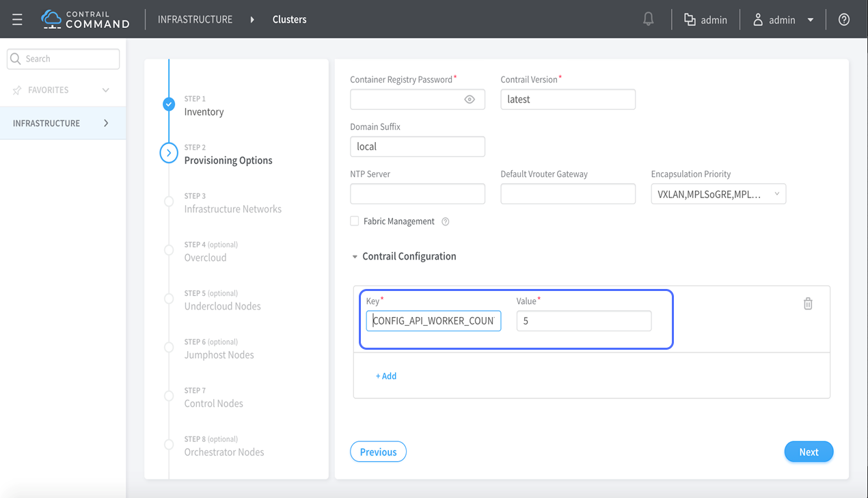The image size is (868, 498).
Task: Open the Infrastructure sidebar menu item
Action: 62,123
